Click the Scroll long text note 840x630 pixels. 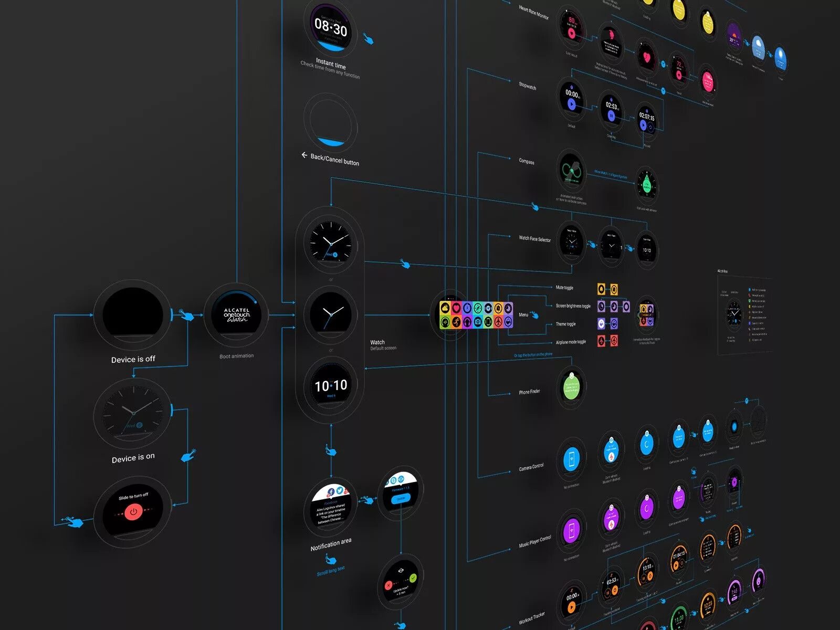pyautogui.click(x=331, y=571)
